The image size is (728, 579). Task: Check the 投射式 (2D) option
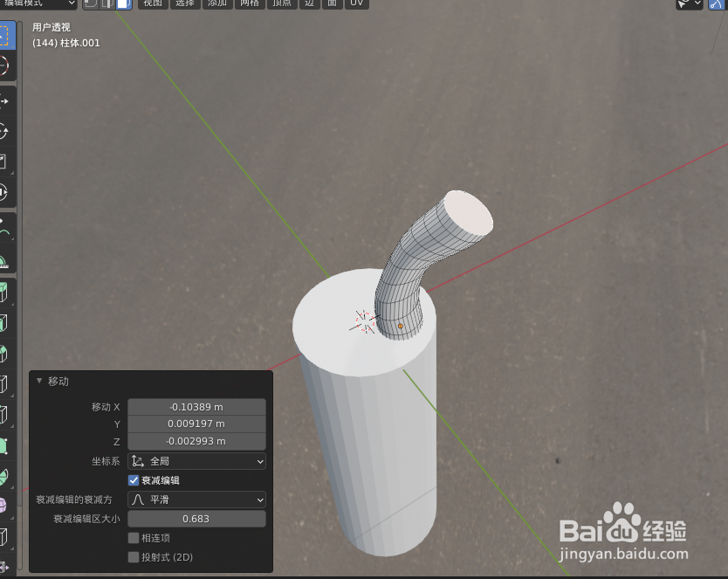click(134, 556)
